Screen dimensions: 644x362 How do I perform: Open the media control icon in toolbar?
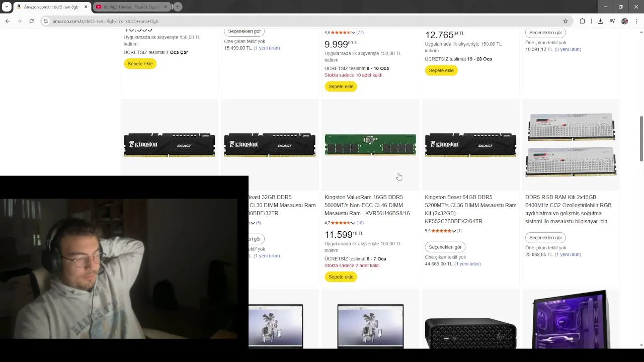612,21
